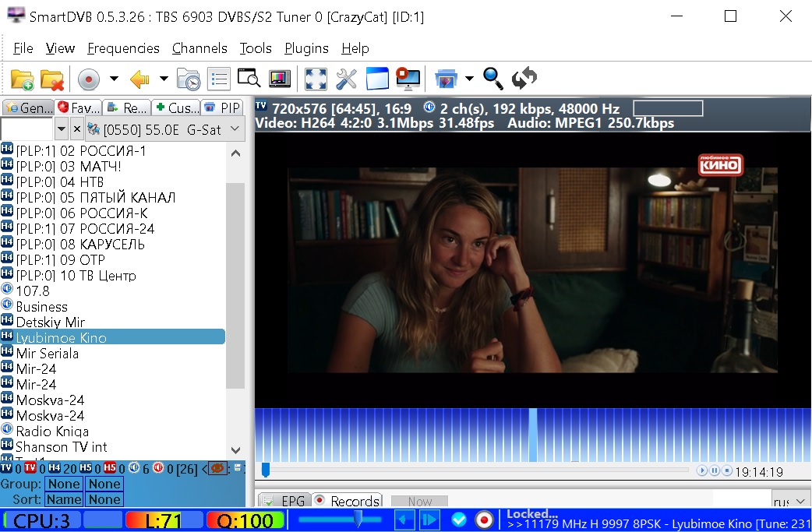
Task: Click the refresh arrows icon in toolbar
Action: pos(524,78)
